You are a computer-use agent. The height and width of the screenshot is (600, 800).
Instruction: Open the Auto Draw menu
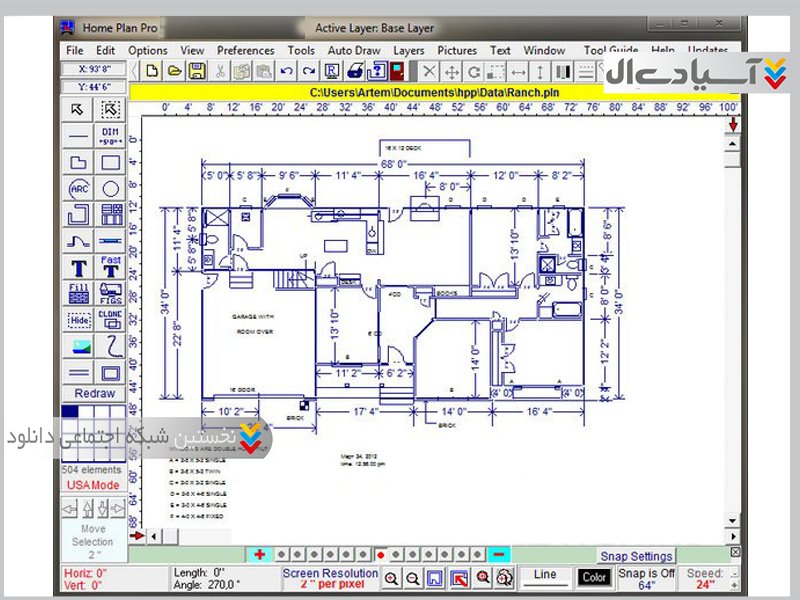click(354, 50)
